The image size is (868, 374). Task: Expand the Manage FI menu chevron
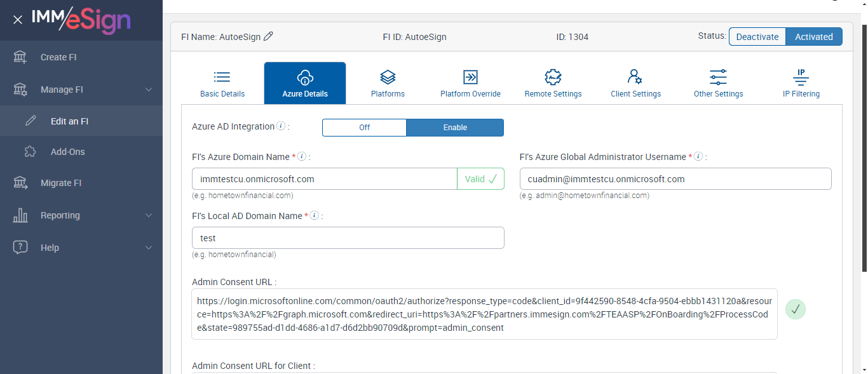point(149,90)
